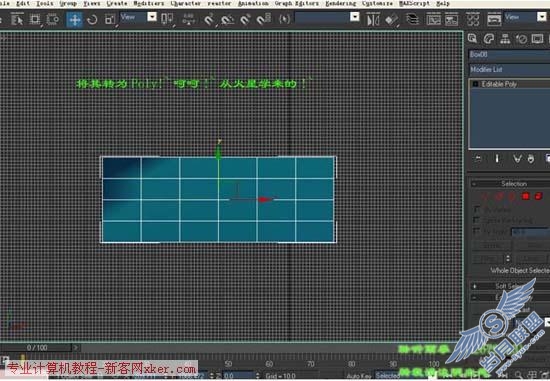Open the MAXScript menu

click(x=414, y=4)
